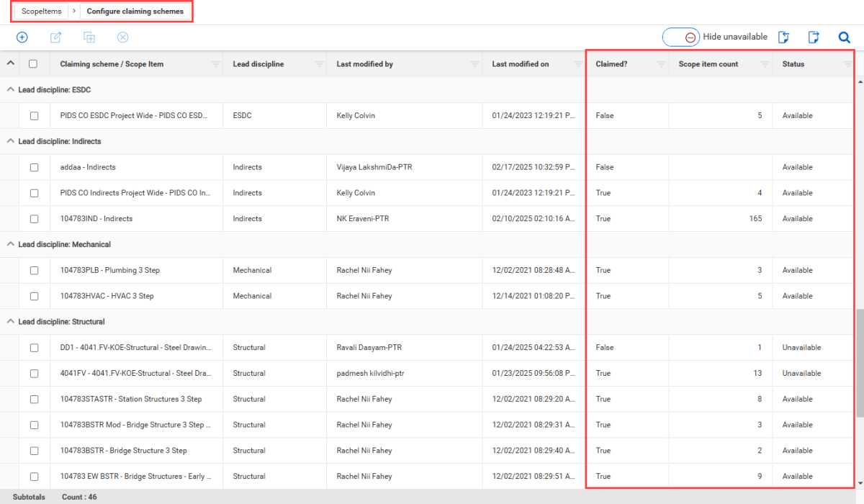Open search with the magnifying glass icon
Image resolution: width=864 pixels, height=504 pixels.
[x=845, y=37]
